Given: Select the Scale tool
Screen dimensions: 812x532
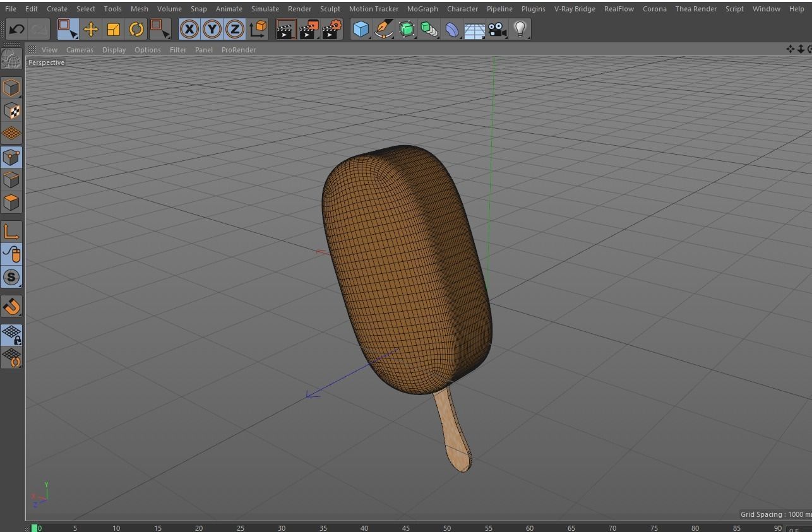Looking at the screenshot, I should (x=114, y=29).
